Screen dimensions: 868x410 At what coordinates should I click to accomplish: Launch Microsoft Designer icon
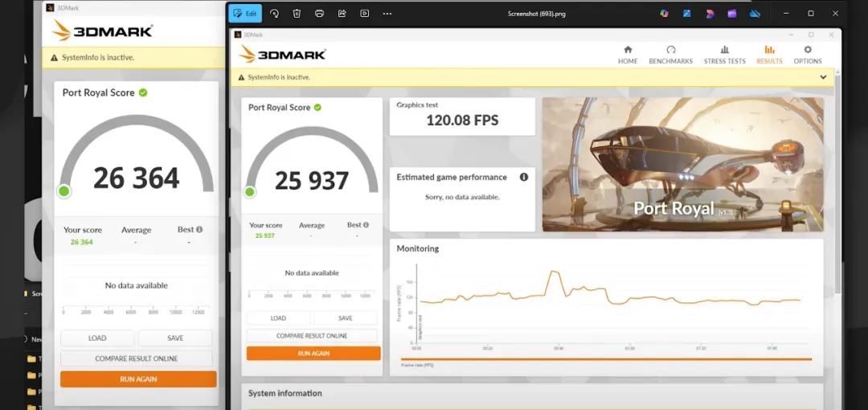[710, 14]
